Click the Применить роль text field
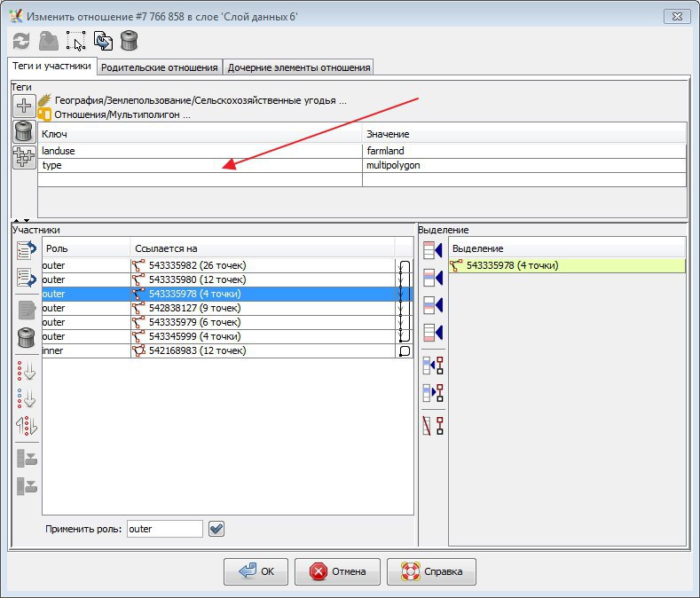The width and height of the screenshot is (700, 598). (x=164, y=529)
